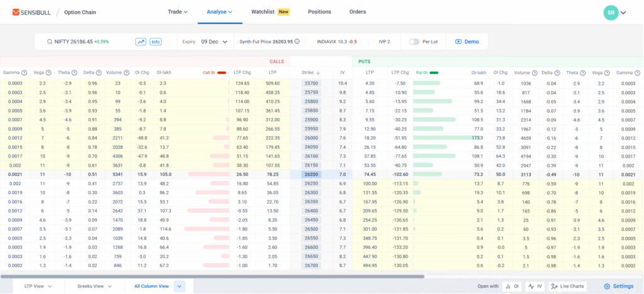
Task: Open the Greeks View dropdown
Action: [x=95, y=286]
